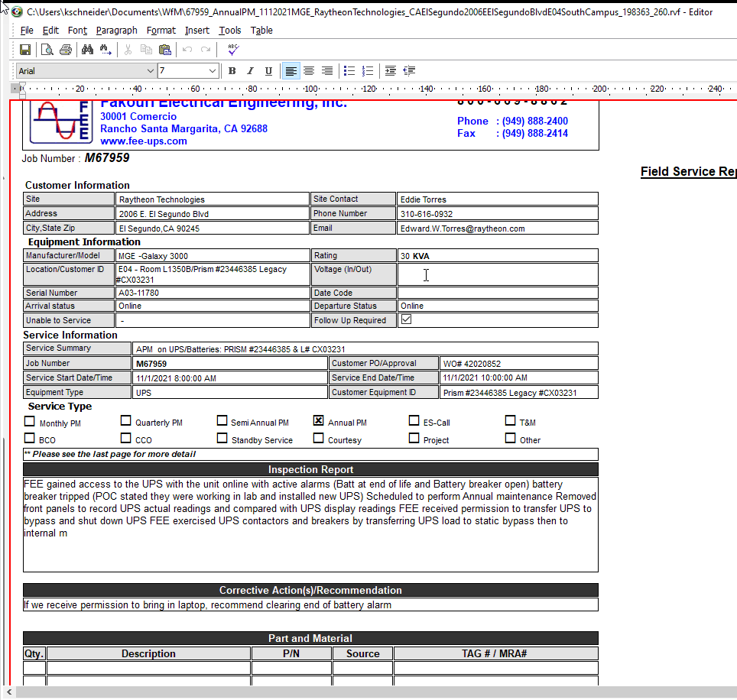Screen dimensions: 737x700
Task: Click the Serial Number value A03-11780
Action: point(138,293)
